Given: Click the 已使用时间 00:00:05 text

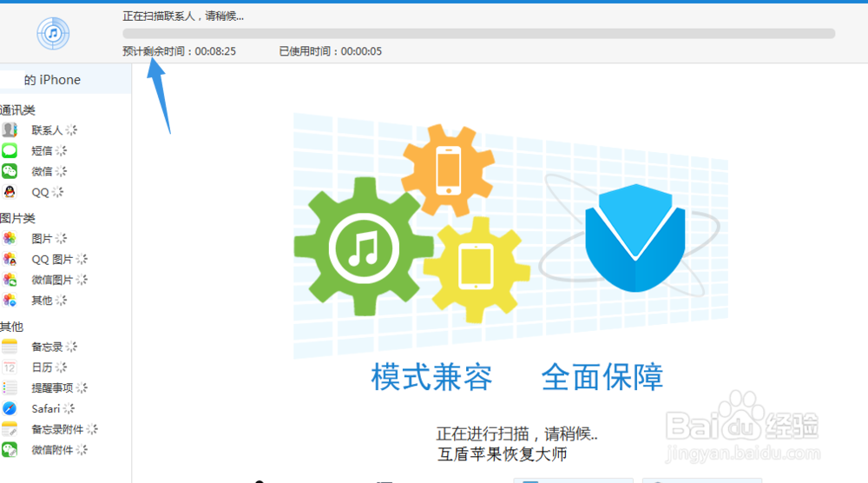Looking at the screenshot, I should point(331,51).
